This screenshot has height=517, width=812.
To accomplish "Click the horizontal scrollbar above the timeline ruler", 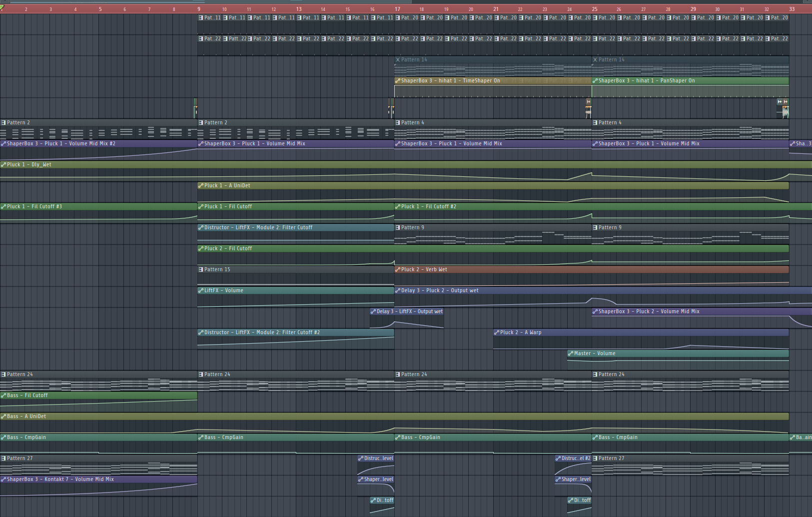I will pos(210,1).
